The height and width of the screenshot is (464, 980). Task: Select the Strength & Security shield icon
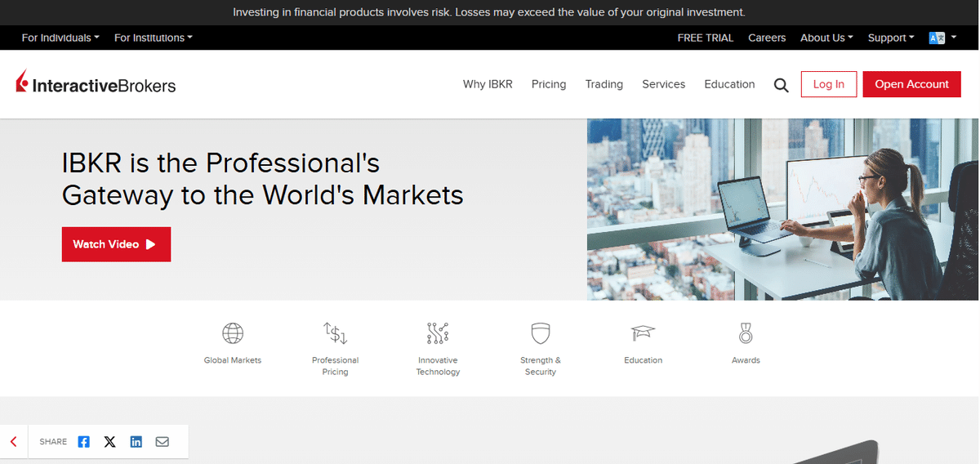[x=541, y=333]
